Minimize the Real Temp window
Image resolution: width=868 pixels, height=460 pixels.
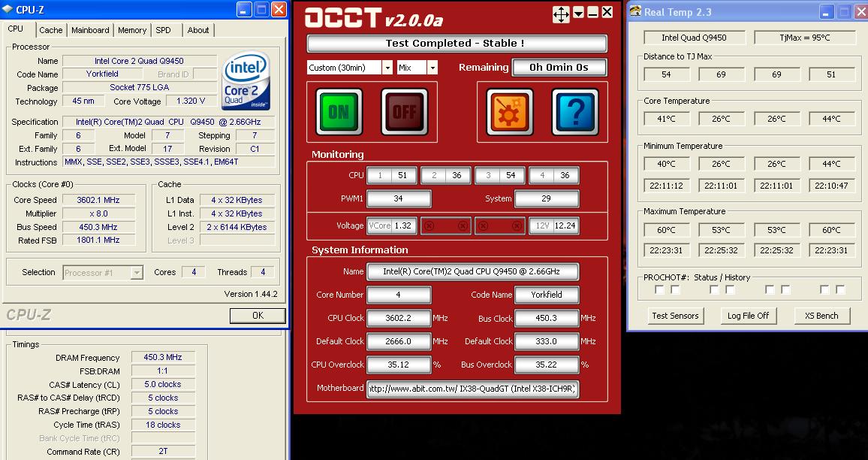[x=826, y=11]
